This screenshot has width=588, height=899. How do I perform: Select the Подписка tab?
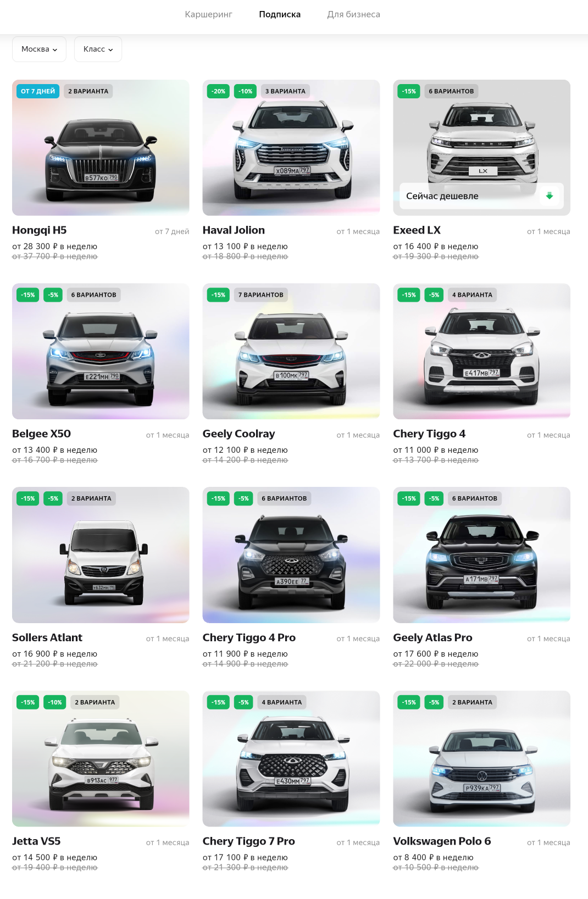pos(280,14)
